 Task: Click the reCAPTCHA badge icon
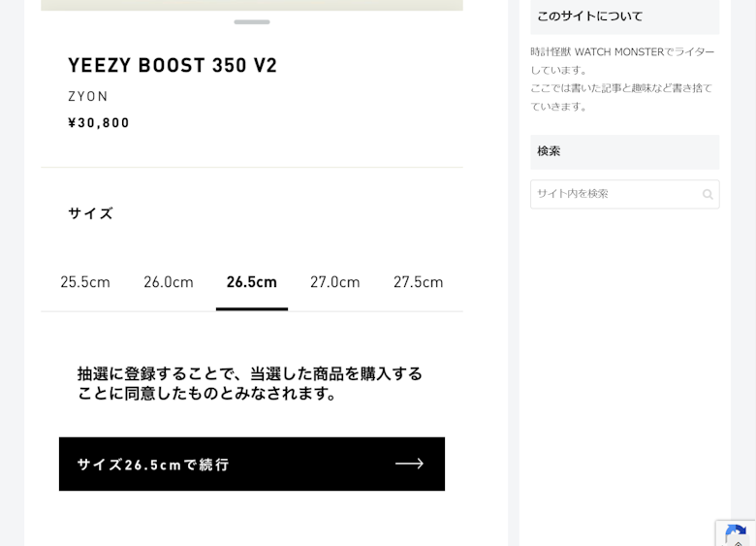pos(736,533)
